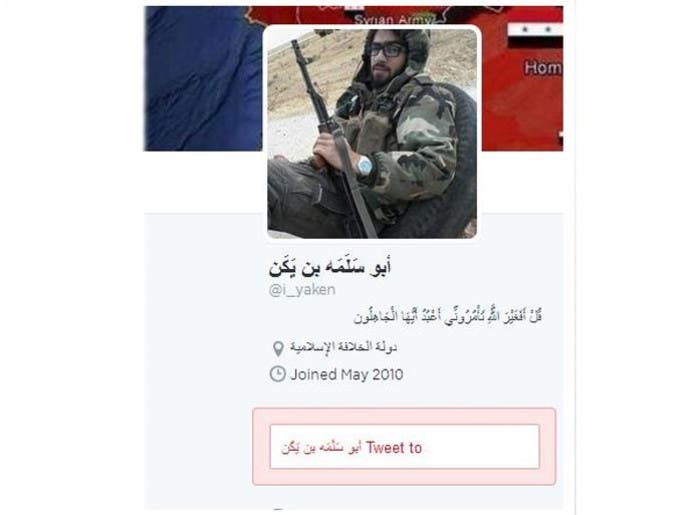Click the blue area of the banner
Screen dimensions: 688x515
pos(202,79)
